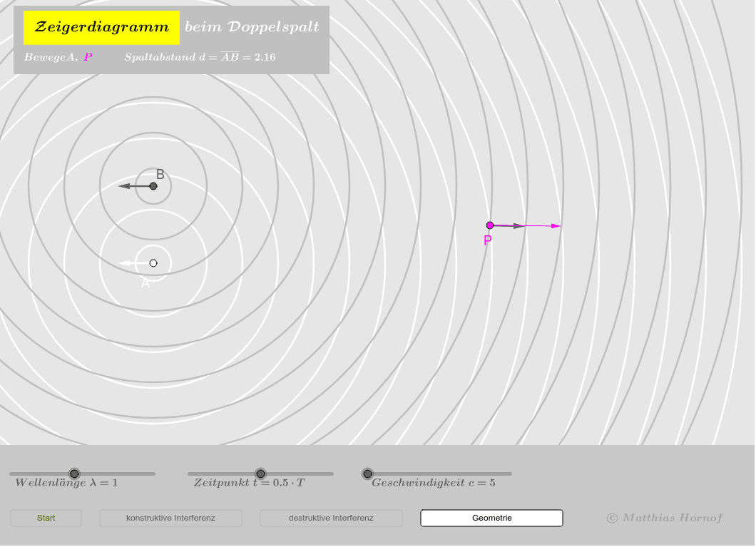
Task: Click the 'BewegeA, P' hint text
Action: pos(58,57)
